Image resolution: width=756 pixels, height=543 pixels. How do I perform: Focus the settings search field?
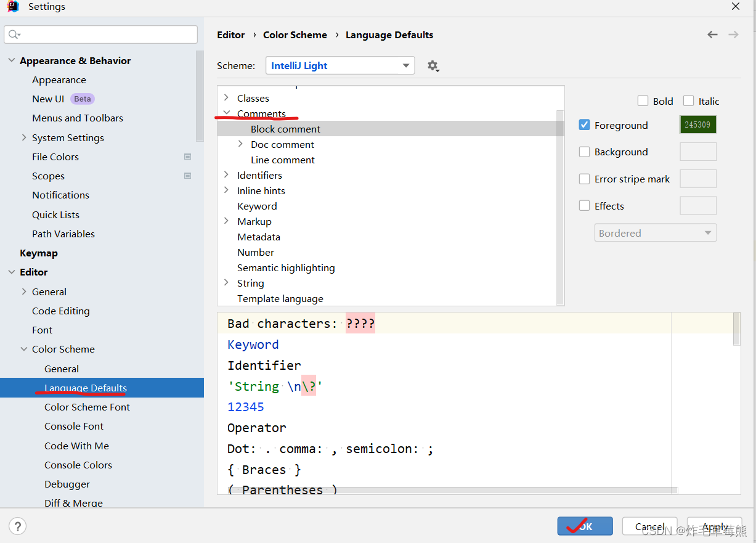coord(101,35)
